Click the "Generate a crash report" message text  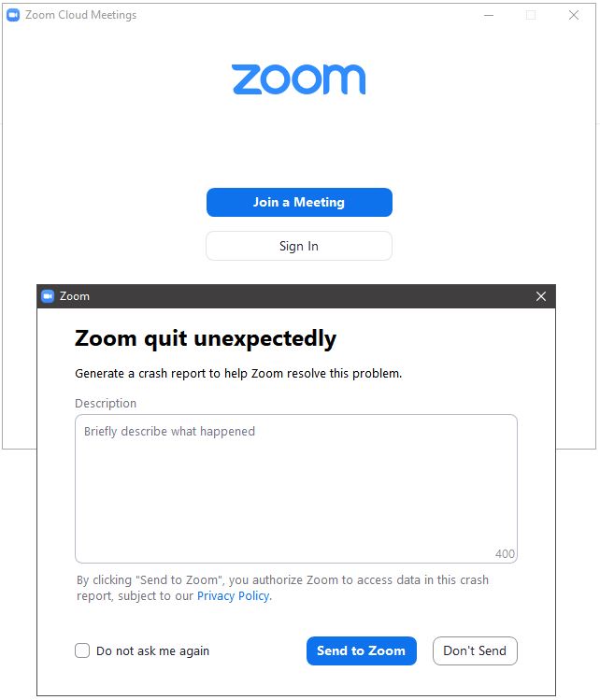pyautogui.click(x=238, y=373)
